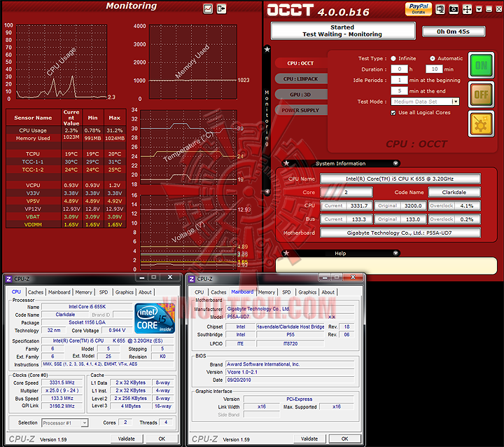Click the Duration hours input field
The height and width of the screenshot is (447, 504).
pyautogui.click(x=399, y=69)
